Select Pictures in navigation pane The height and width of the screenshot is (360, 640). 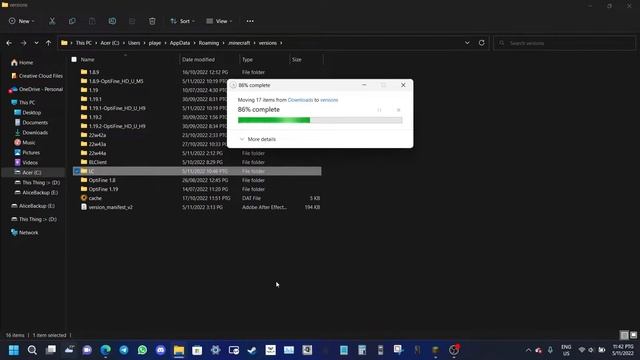tap(27, 153)
